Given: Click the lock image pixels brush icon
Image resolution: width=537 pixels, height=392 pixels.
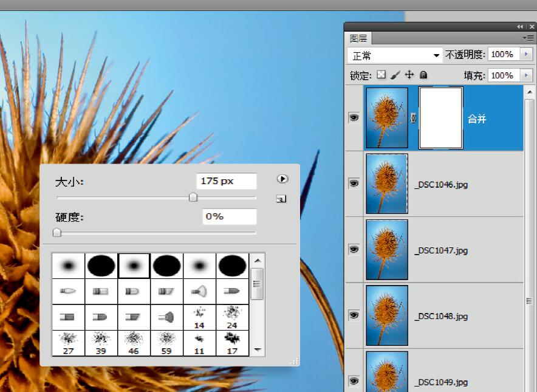Looking at the screenshot, I should pos(395,75).
